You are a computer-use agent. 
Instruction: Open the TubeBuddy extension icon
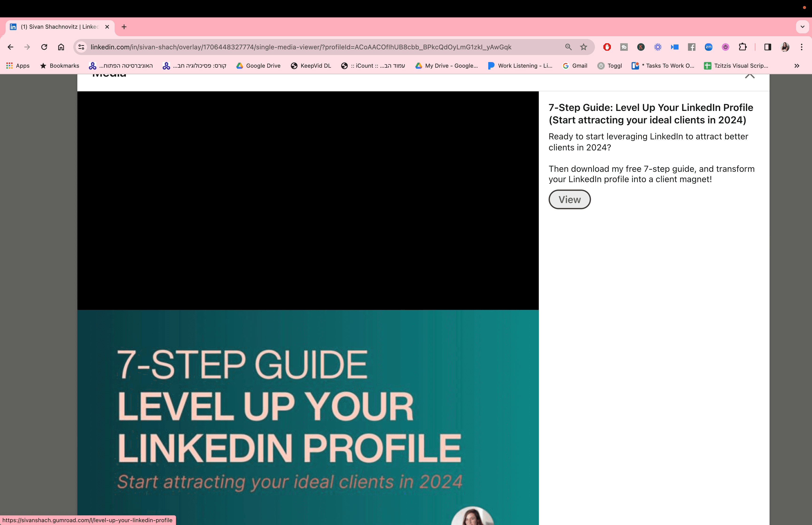pos(624,47)
